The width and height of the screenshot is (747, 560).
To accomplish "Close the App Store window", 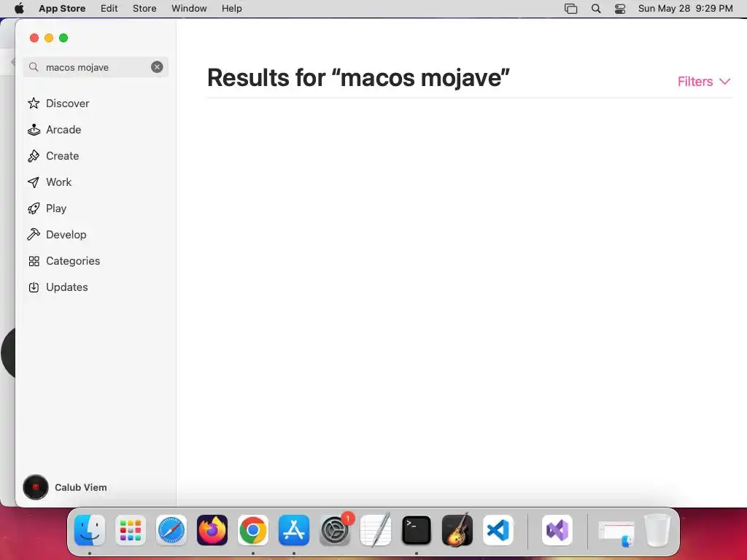I will tap(34, 38).
